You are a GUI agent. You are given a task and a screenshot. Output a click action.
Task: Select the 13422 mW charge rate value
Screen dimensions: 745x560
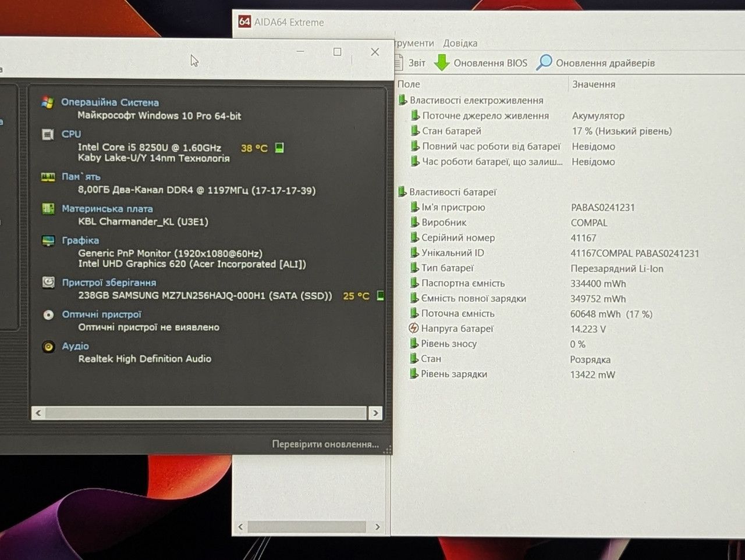tap(593, 375)
